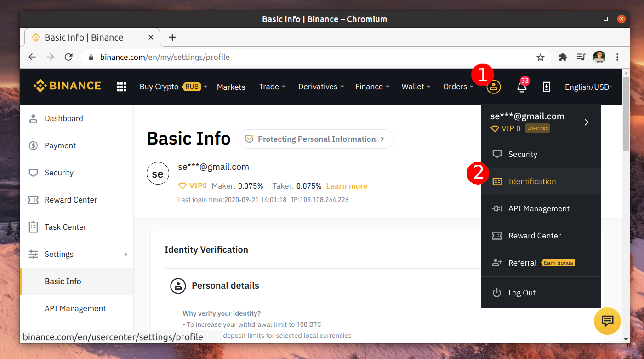Click the app download icon in header

click(x=546, y=87)
